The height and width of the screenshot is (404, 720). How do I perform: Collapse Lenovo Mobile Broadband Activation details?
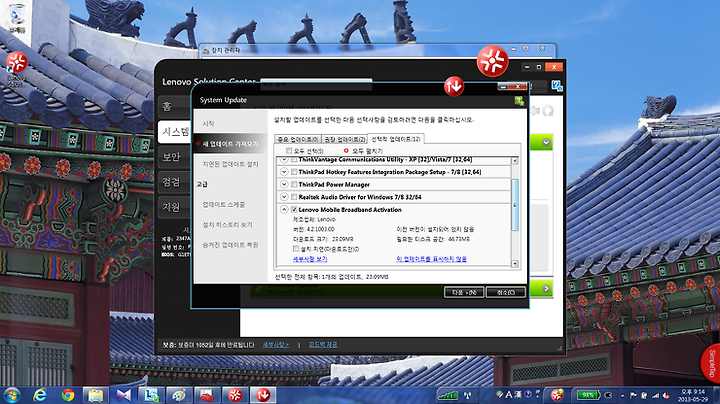[284, 209]
